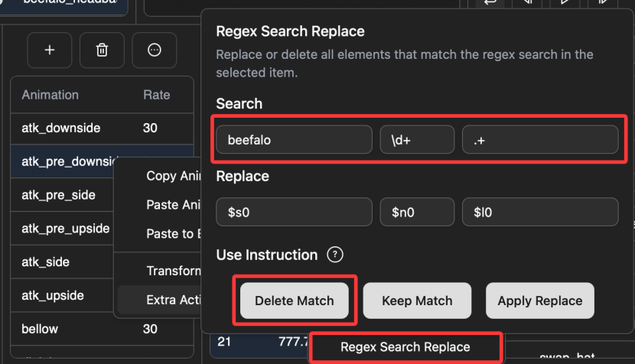
Task: Click the .+ search input field
Action: click(x=540, y=140)
